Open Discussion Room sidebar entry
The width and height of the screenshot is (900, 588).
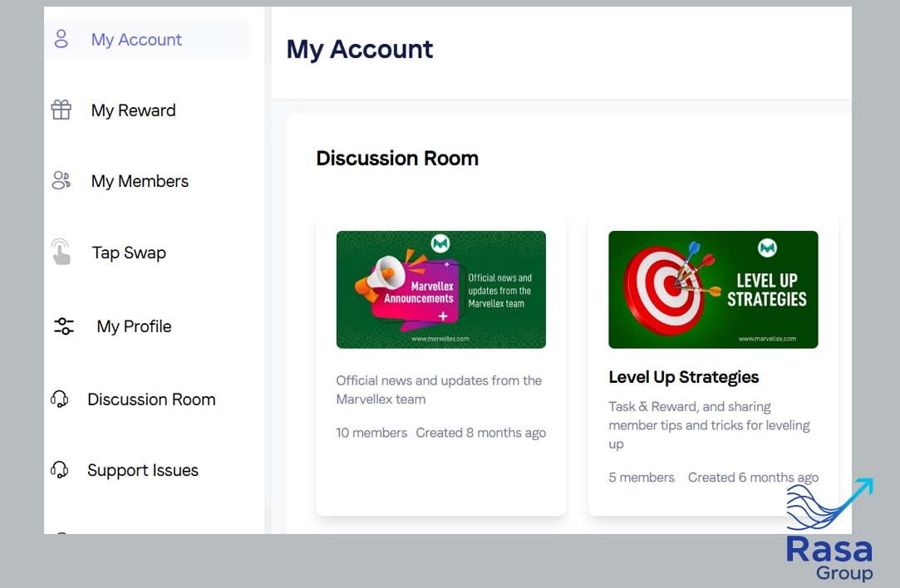click(x=151, y=399)
